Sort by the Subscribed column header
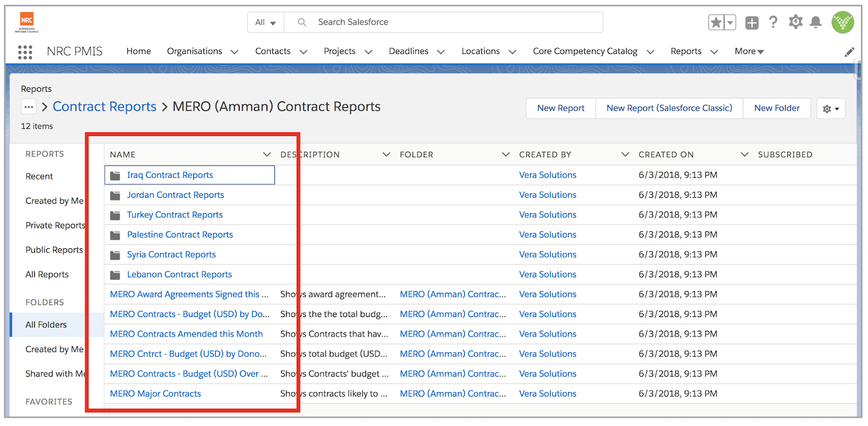The width and height of the screenshot is (868, 426). click(785, 154)
